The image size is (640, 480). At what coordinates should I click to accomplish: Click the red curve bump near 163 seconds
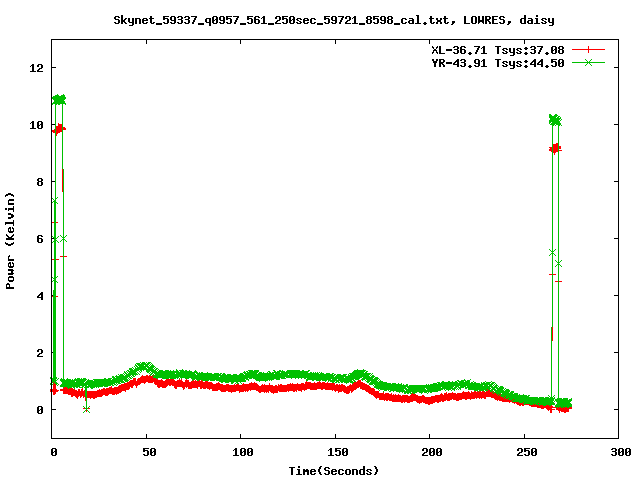point(359,385)
